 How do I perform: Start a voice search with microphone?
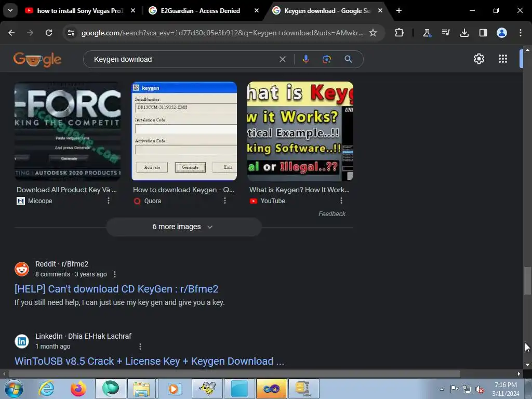tap(305, 59)
